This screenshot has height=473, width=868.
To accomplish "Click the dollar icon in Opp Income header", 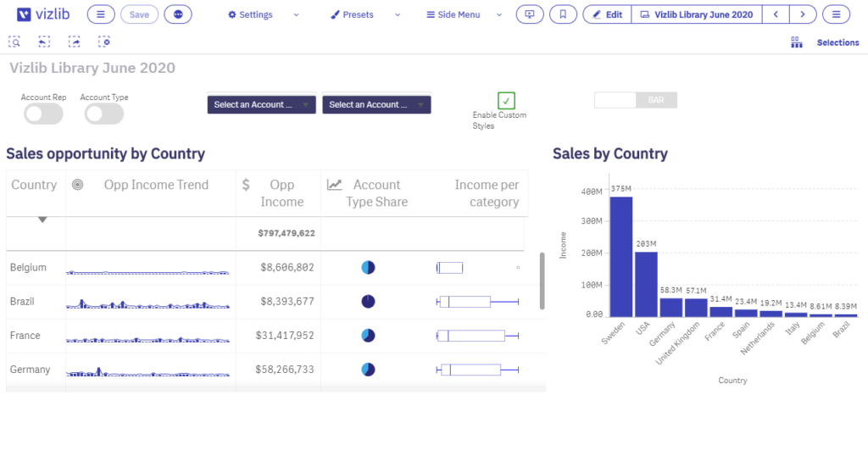I will coord(246,185).
